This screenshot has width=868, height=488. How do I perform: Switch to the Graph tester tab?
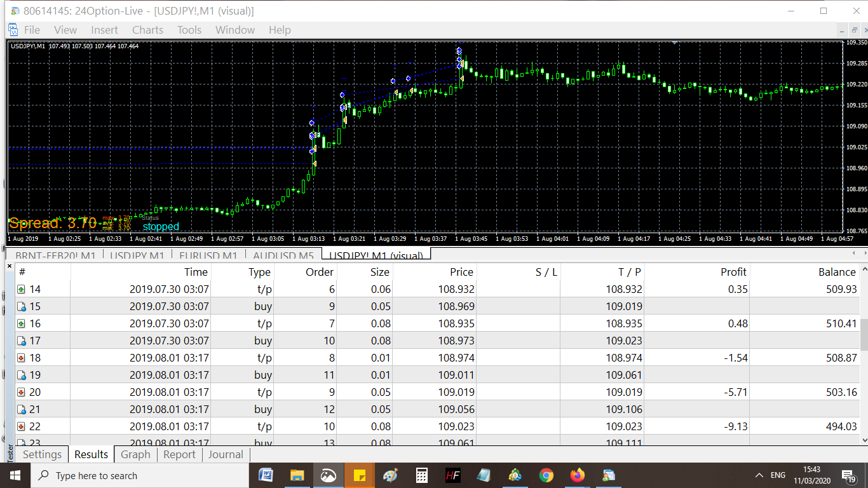pos(135,454)
